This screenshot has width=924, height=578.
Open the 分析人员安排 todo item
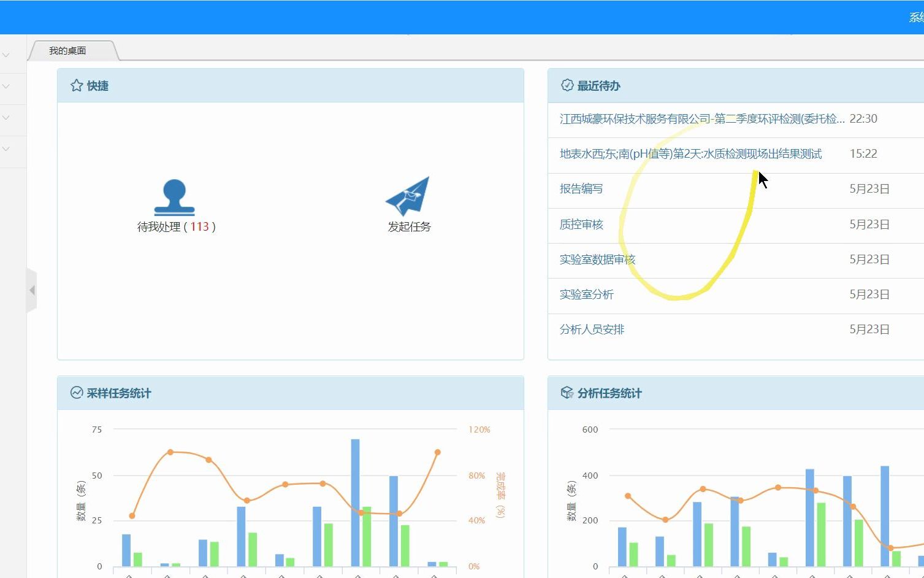[592, 329]
